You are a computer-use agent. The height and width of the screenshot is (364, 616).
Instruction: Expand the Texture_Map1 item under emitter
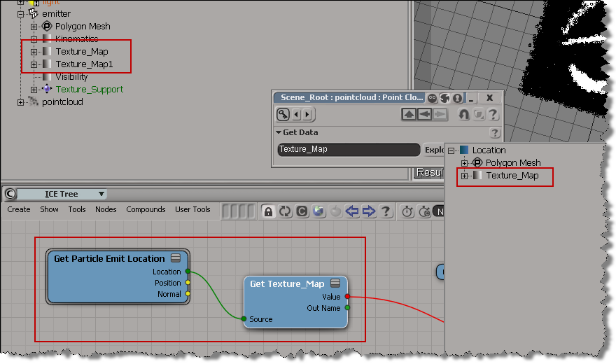(34, 64)
